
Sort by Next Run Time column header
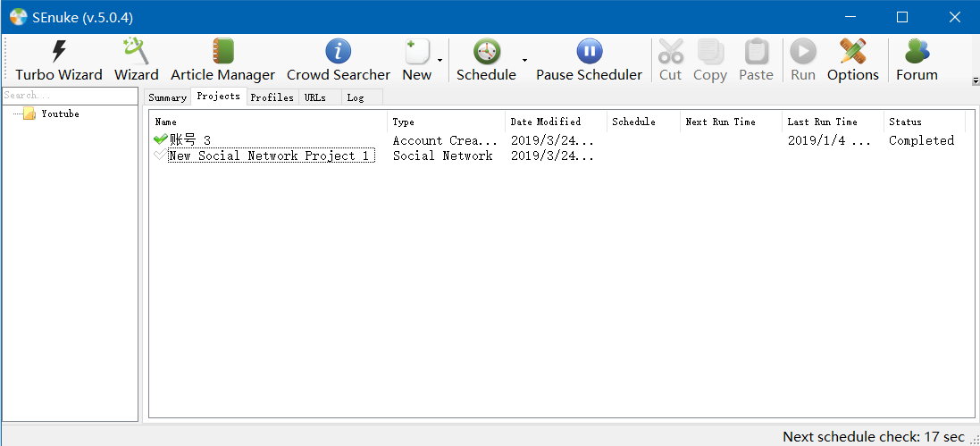point(732,122)
